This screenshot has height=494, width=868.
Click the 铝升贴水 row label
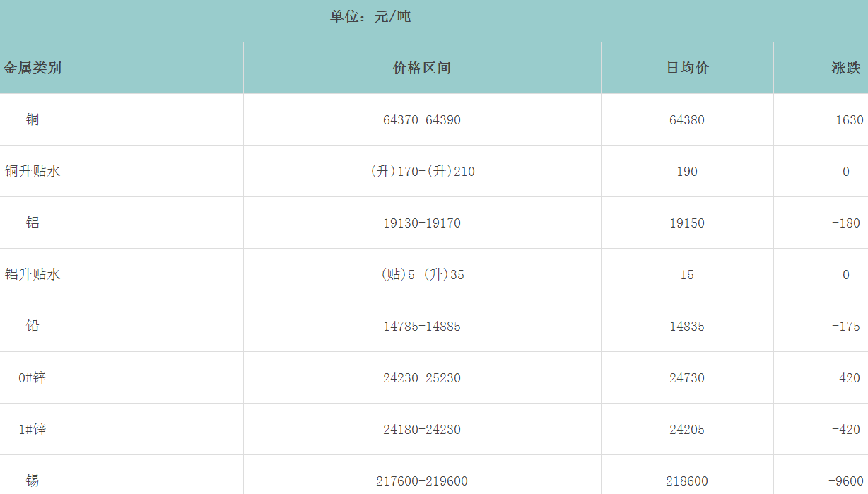point(33,275)
